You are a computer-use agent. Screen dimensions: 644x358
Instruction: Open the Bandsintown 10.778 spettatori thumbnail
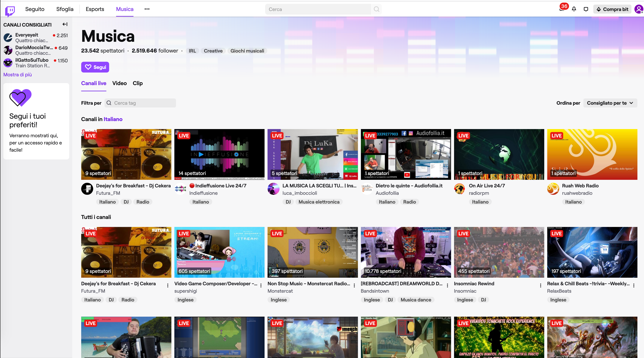tap(406, 252)
